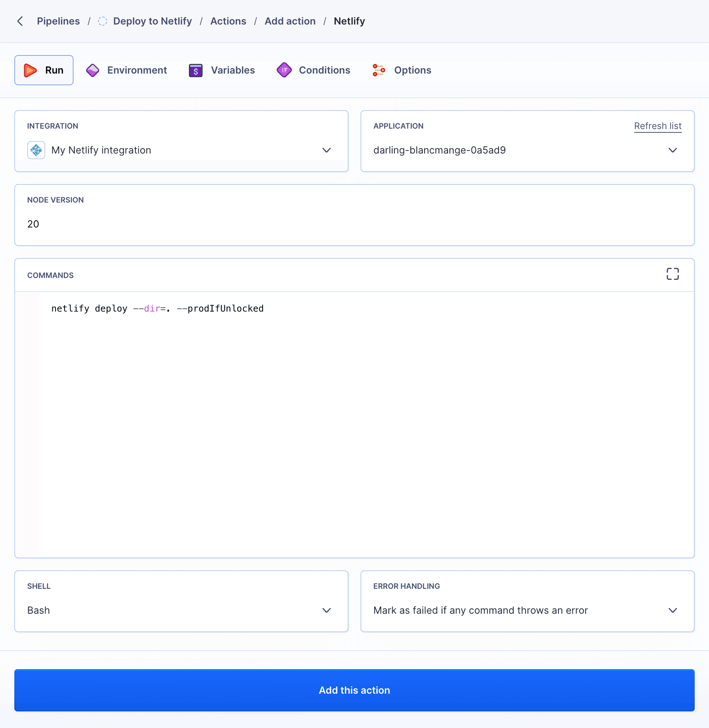Image resolution: width=709 pixels, height=728 pixels.
Task: Click the Variables dollar sign icon
Action: pos(195,70)
